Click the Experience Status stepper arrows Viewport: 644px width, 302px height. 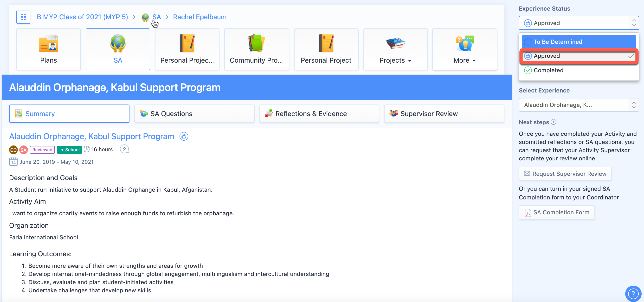pos(634,23)
